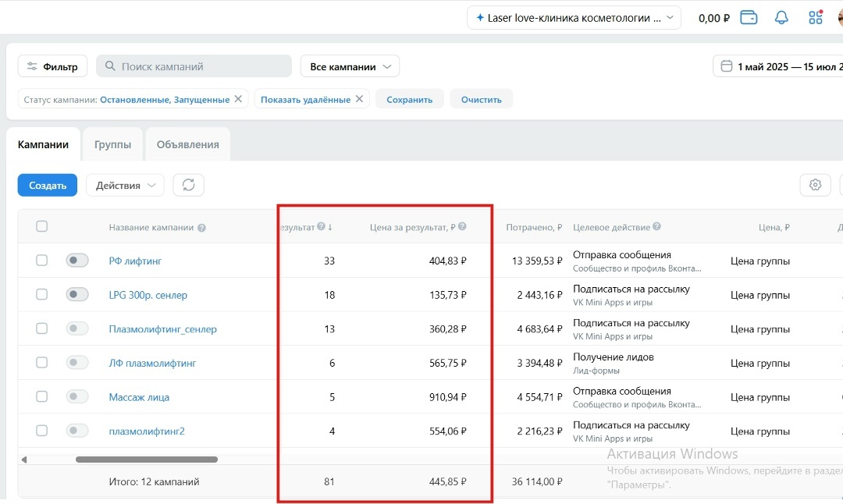843x504 pixels.
Task: Click Итого: 12 кампаний summary text
Action: pos(154,482)
